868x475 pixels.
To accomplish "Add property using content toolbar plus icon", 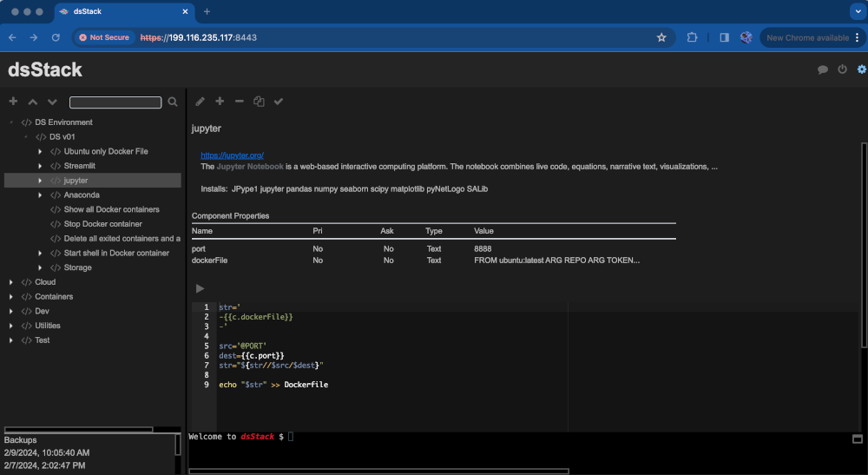I will click(220, 101).
